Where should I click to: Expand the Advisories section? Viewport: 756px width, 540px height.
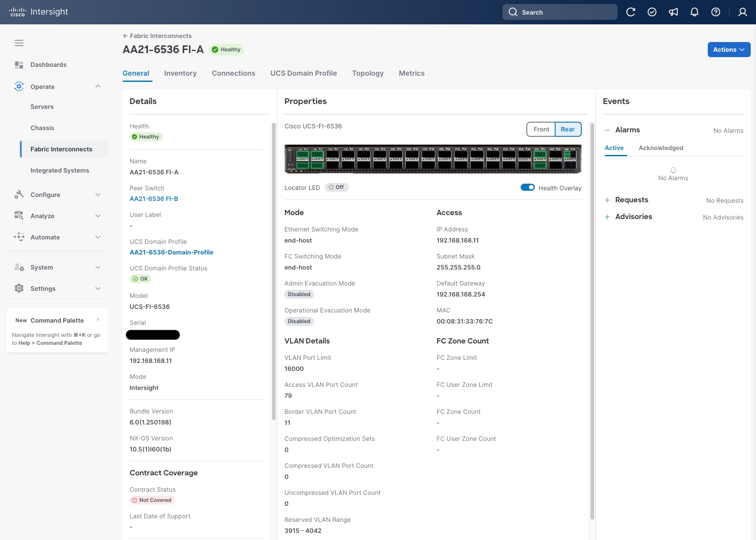pos(607,216)
